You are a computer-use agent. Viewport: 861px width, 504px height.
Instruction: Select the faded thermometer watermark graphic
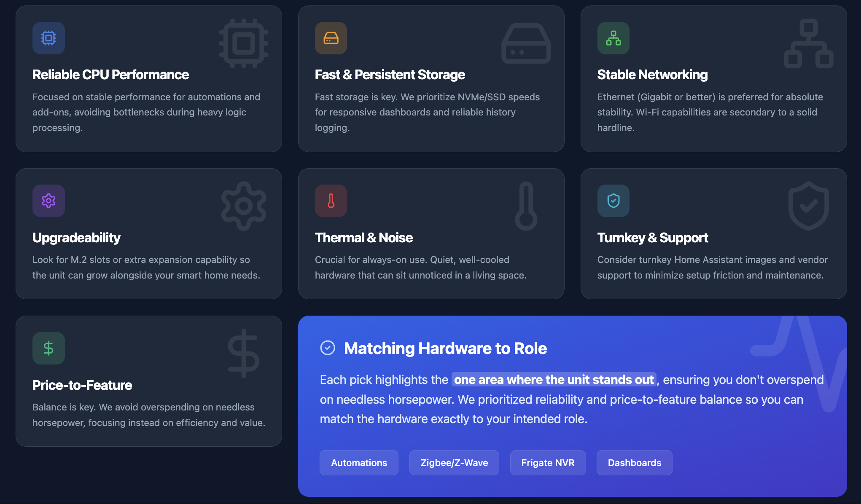click(x=525, y=206)
